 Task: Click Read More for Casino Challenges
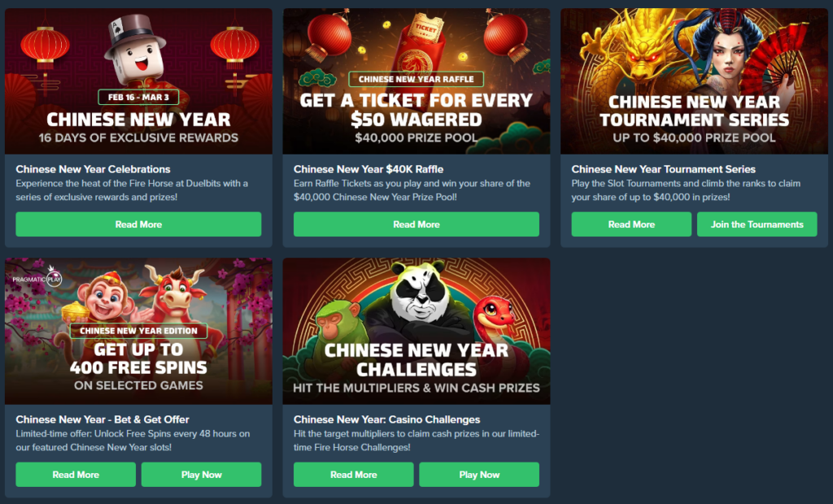coord(353,474)
